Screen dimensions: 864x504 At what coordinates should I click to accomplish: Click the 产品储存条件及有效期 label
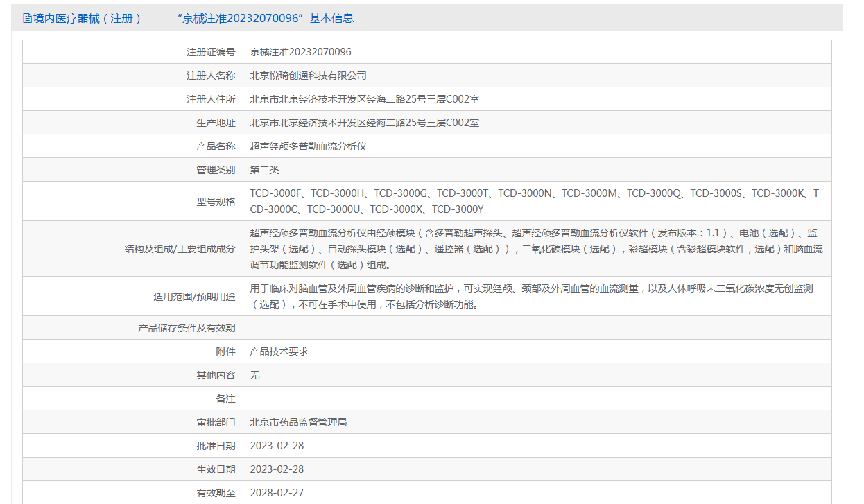(x=187, y=328)
